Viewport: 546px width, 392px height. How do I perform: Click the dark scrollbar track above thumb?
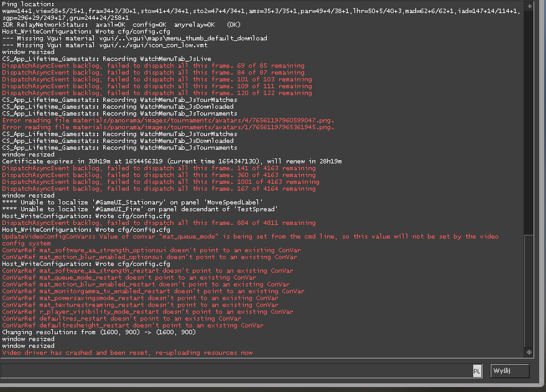529,122
